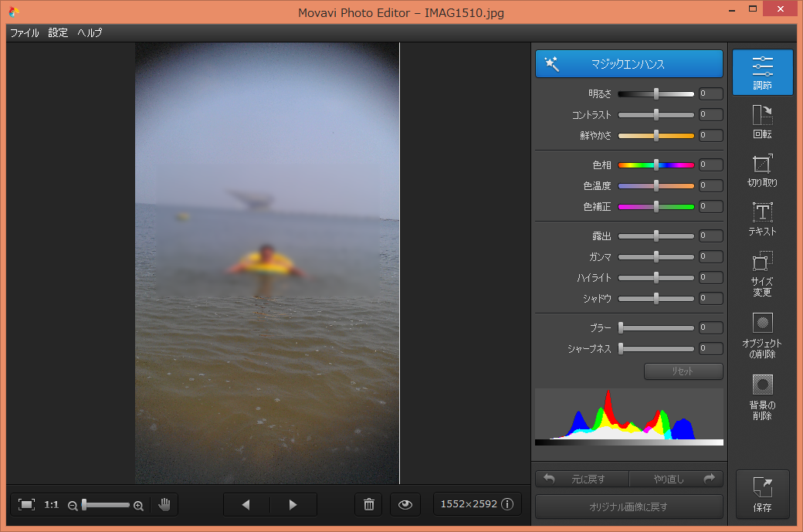
Task: Click the 鮮やかさ slider handle
Action: click(656, 136)
